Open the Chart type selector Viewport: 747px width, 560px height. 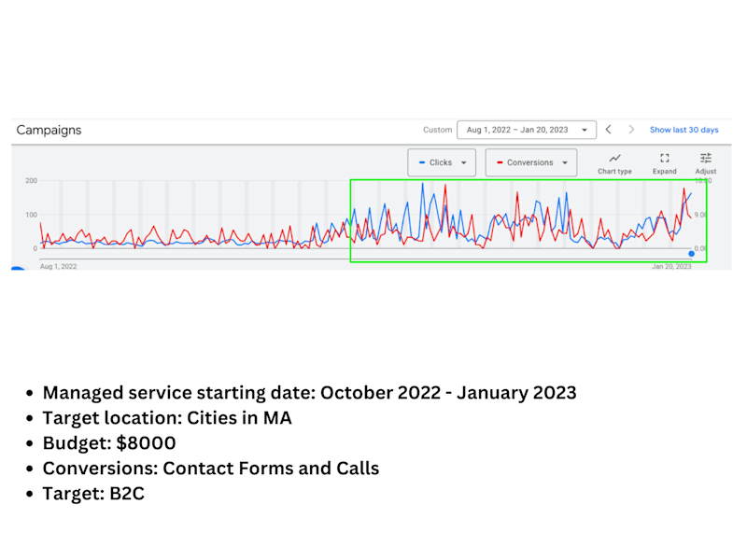click(614, 163)
